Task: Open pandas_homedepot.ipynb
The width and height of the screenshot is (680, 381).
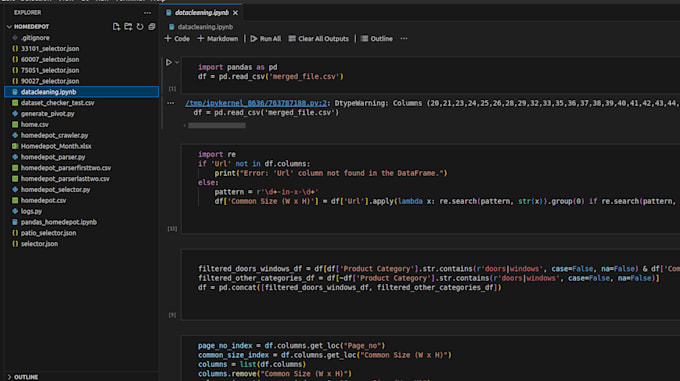Action: (x=59, y=222)
